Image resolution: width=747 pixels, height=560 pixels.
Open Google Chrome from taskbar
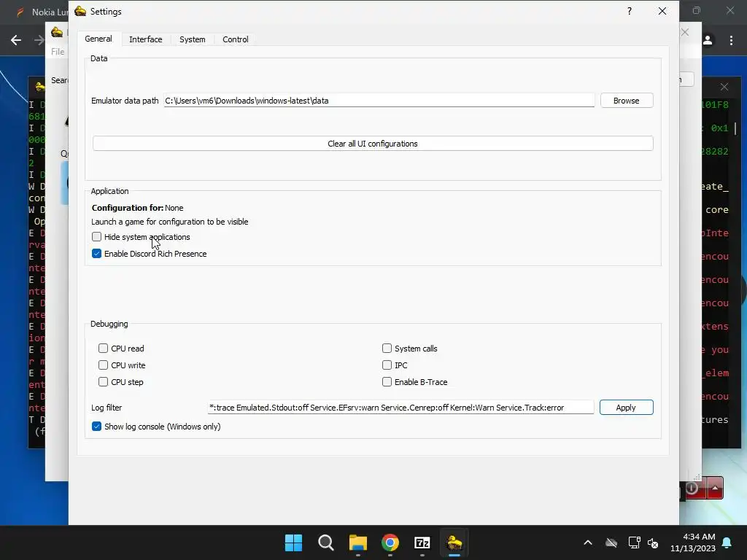pos(390,542)
